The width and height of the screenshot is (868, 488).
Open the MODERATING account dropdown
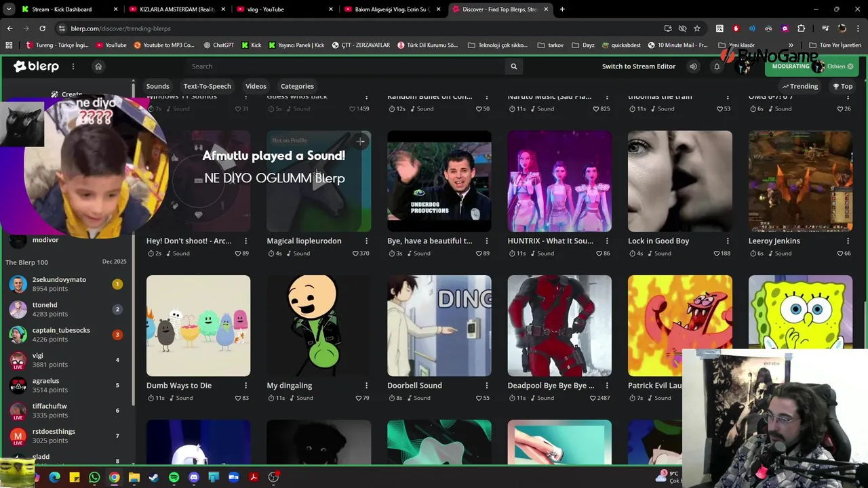[811, 66]
